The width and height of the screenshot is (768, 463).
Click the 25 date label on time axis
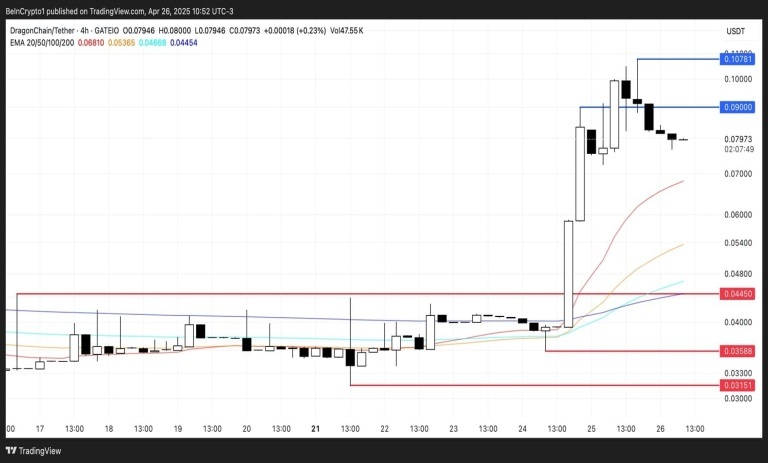point(591,429)
